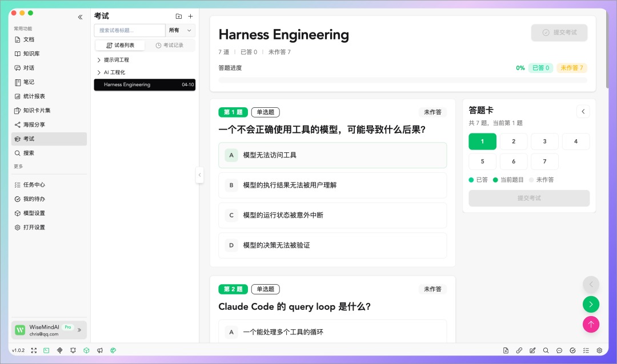This screenshot has width=617, height=364.
Task: Jump to question 2 in answer card
Action: pyautogui.click(x=514, y=141)
